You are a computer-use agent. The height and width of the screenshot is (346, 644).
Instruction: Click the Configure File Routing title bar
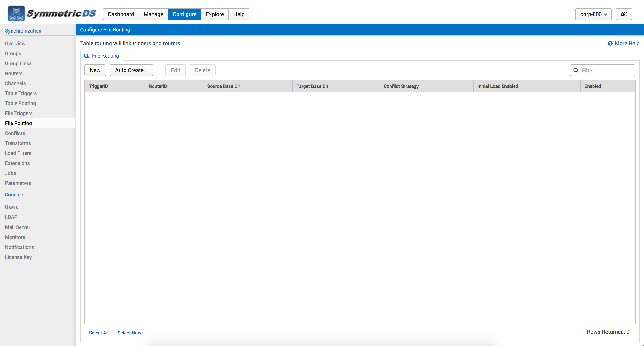[x=360, y=30]
